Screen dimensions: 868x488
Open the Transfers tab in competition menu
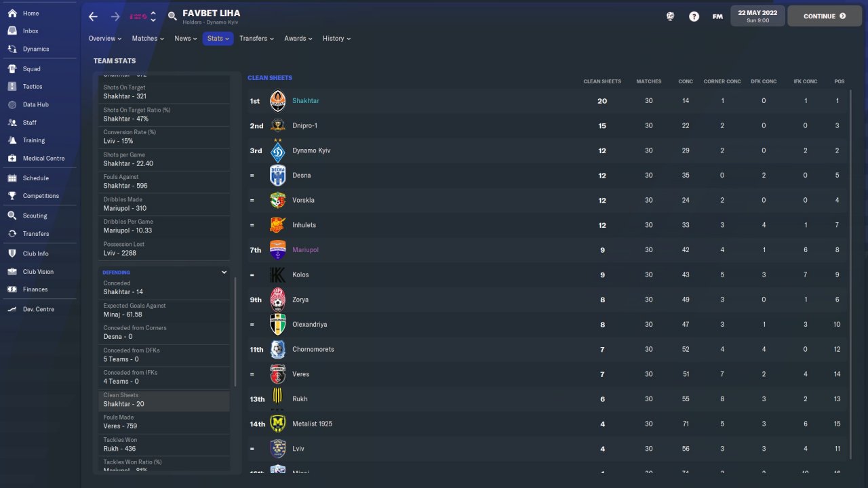tap(256, 39)
